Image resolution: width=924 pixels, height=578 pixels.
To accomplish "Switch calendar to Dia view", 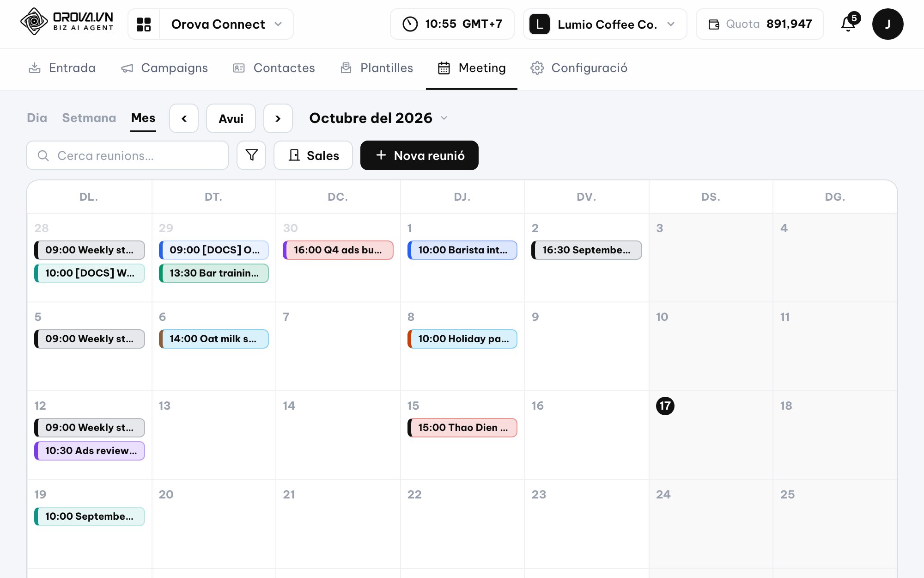I will point(37,118).
